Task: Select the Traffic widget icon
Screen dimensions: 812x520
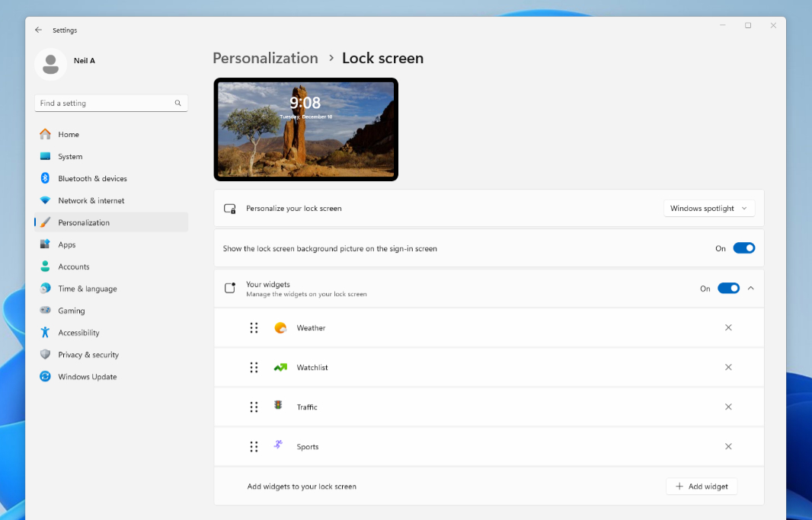Action: [280, 407]
